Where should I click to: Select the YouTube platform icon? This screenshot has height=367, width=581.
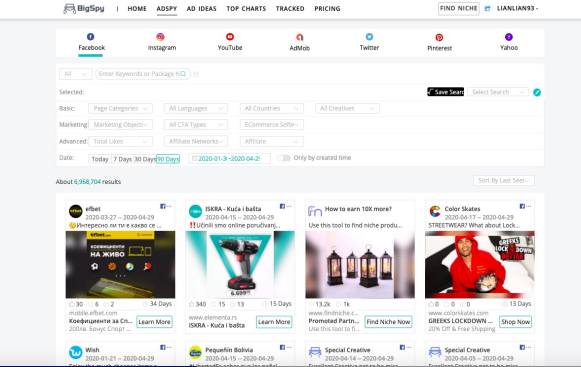click(x=230, y=37)
